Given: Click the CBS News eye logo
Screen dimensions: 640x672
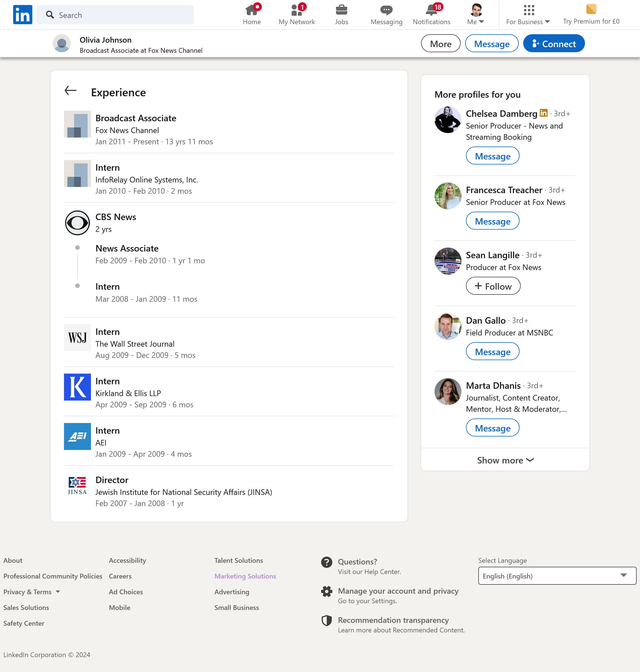Looking at the screenshot, I should (77, 223).
